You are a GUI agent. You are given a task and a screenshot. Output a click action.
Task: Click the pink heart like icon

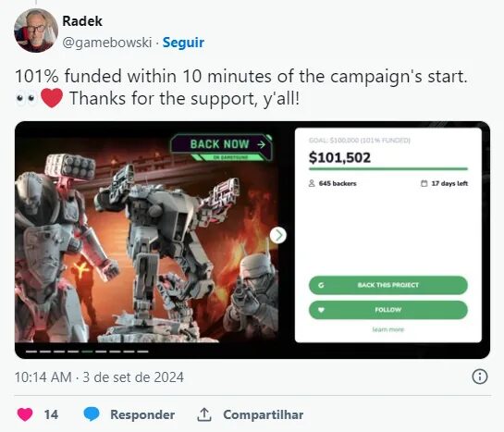tap(25, 414)
